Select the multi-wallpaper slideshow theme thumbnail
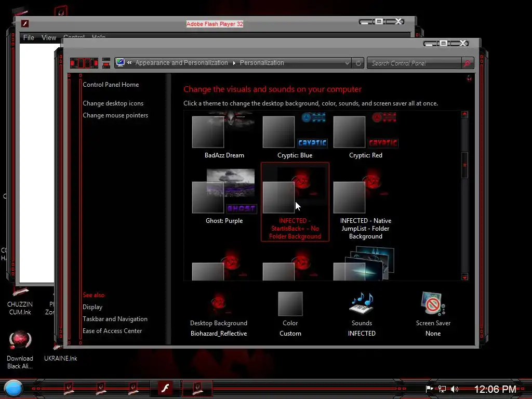 (x=364, y=264)
